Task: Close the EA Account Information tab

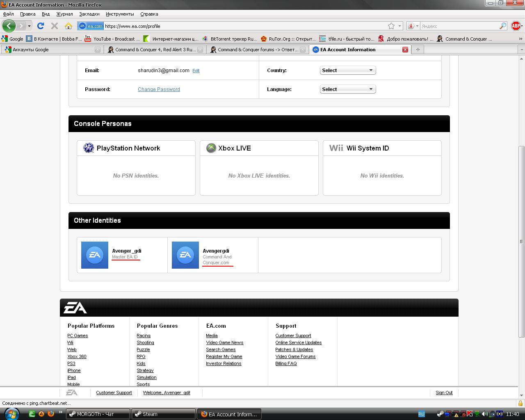Action: (405, 50)
